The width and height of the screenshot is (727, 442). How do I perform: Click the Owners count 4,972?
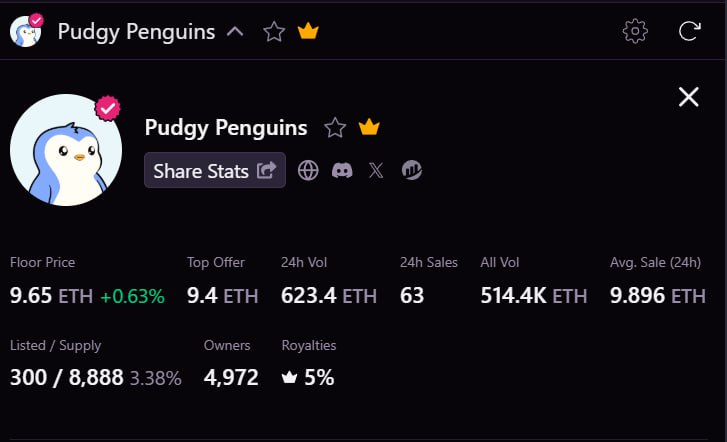click(231, 377)
